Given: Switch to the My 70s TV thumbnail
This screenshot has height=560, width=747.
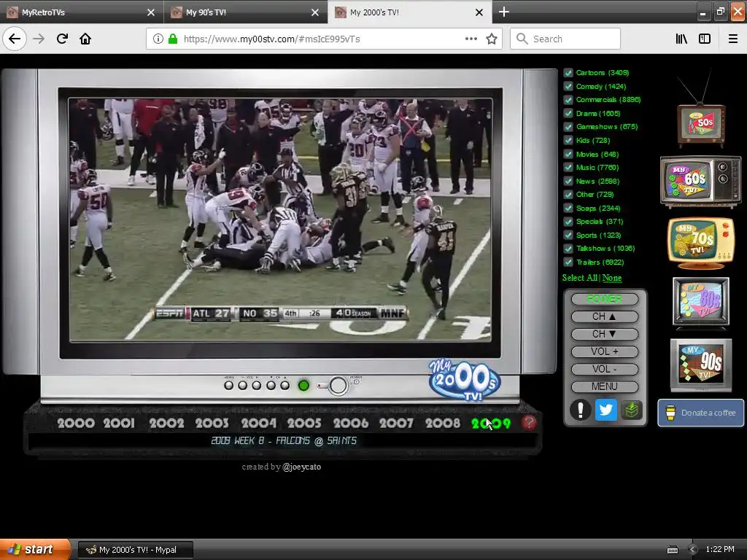Looking at the screenshot, I should [x=700, y=242].
